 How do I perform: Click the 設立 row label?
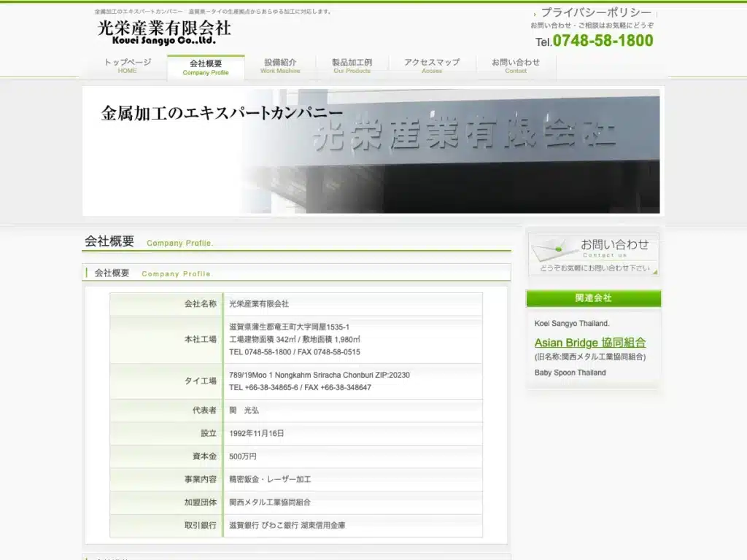(x=209, y=433)
